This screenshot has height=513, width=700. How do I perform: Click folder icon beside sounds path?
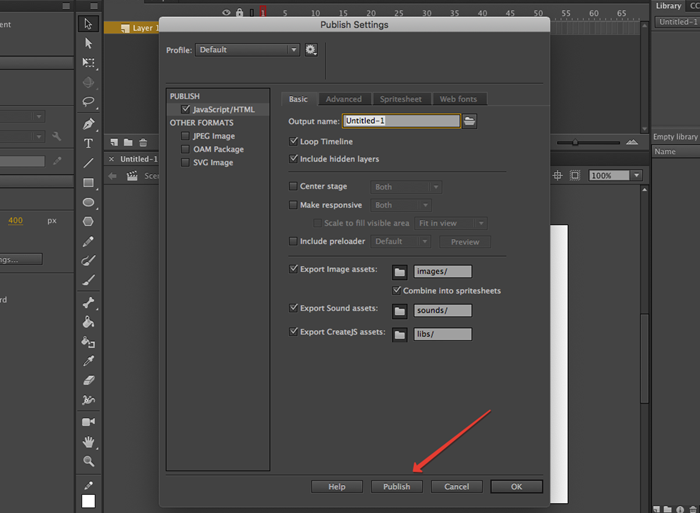[399, 310]
